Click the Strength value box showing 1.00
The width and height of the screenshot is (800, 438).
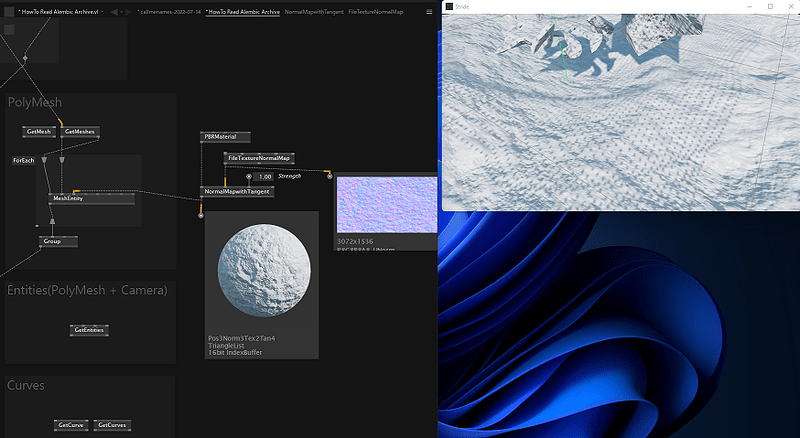click(263, 177)
